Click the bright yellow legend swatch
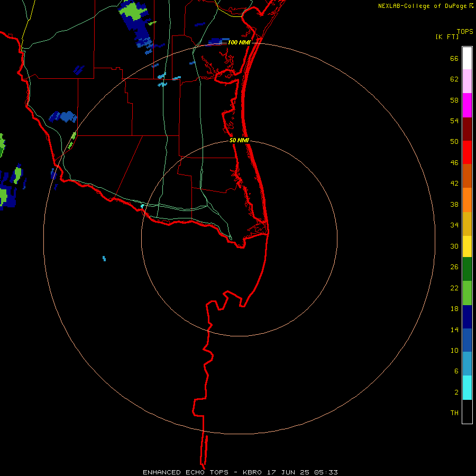The width and height of the screenshot is (476, 476). (x=467, y=246)
